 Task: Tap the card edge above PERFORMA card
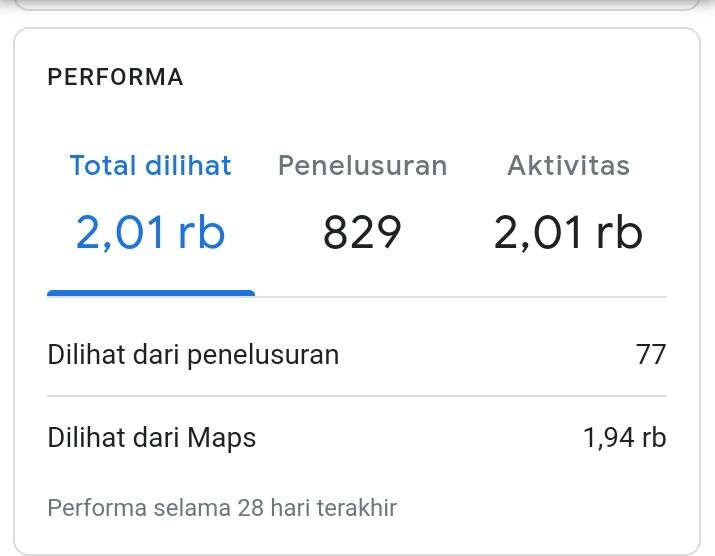(357, 5)
